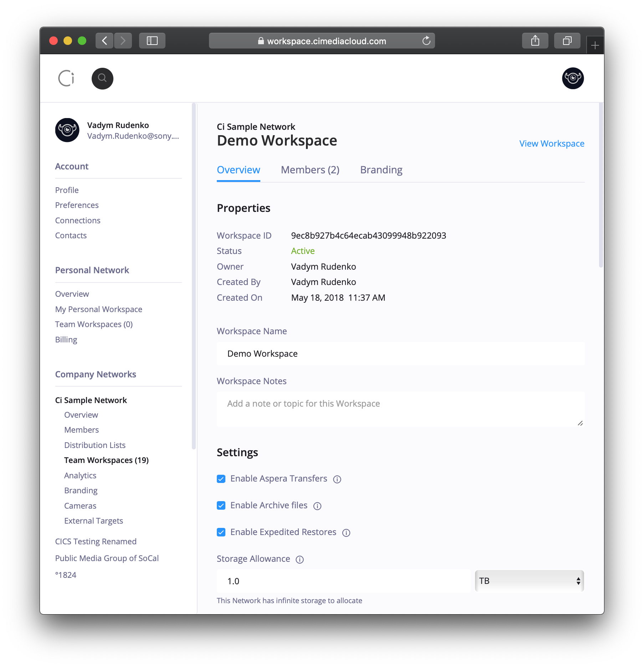
Task: Uncheck Enable Expedited Restores
Action: 221,532
